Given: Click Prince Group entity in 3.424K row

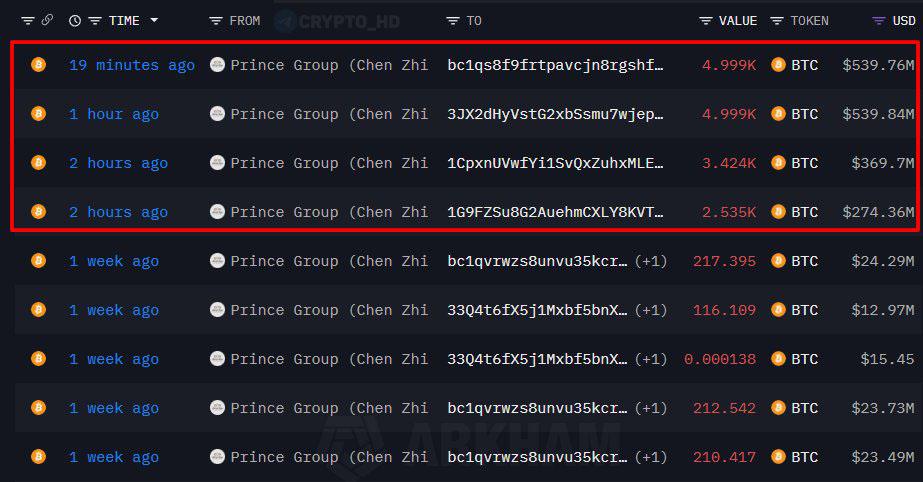Looking at the screenshot, I should [329, 163].
